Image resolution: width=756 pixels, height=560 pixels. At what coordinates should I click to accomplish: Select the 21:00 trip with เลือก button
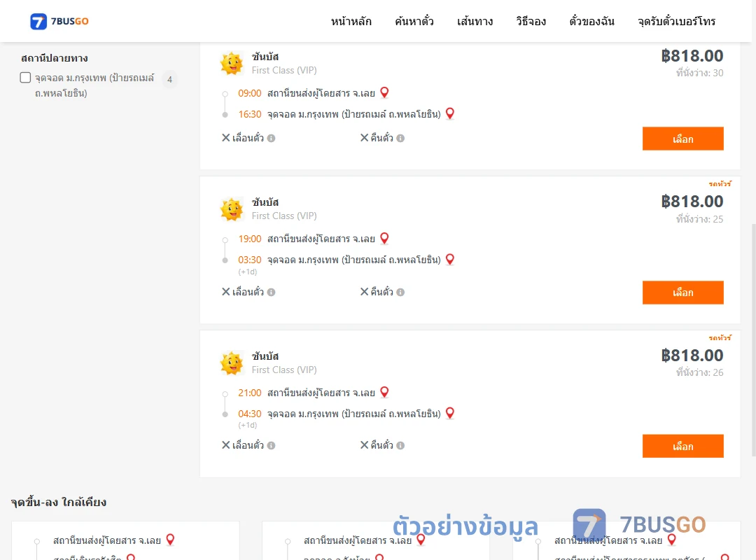[682, 446]
